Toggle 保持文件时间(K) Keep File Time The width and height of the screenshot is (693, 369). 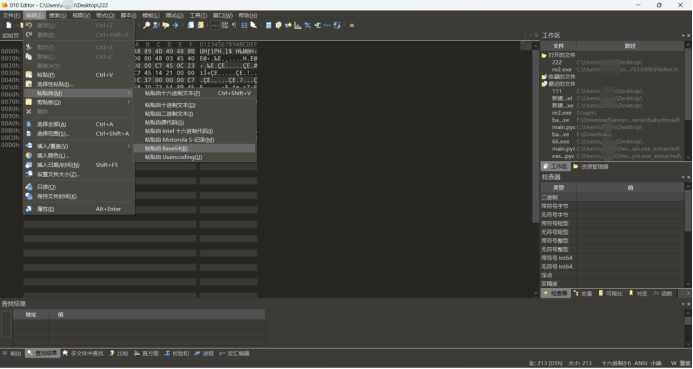point(79,196)
